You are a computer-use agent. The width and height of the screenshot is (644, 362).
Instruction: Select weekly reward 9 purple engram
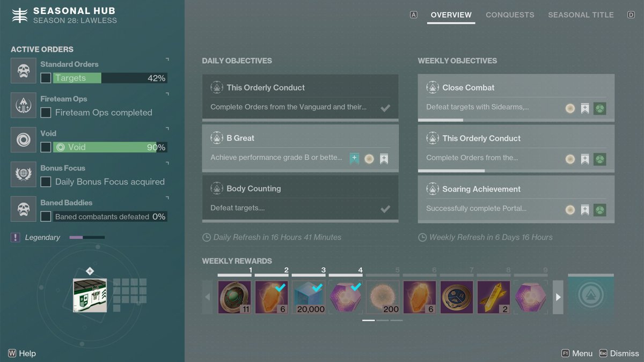point(531,297)
